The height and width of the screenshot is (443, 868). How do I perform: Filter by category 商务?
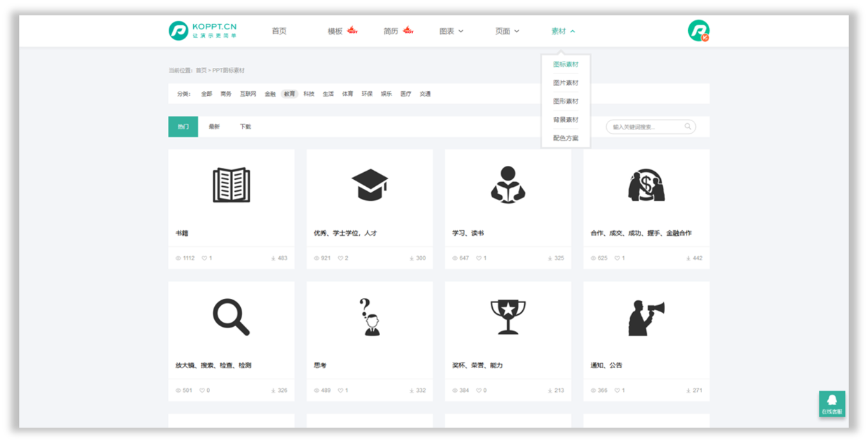pyautogui.click(x=225, y=94)
